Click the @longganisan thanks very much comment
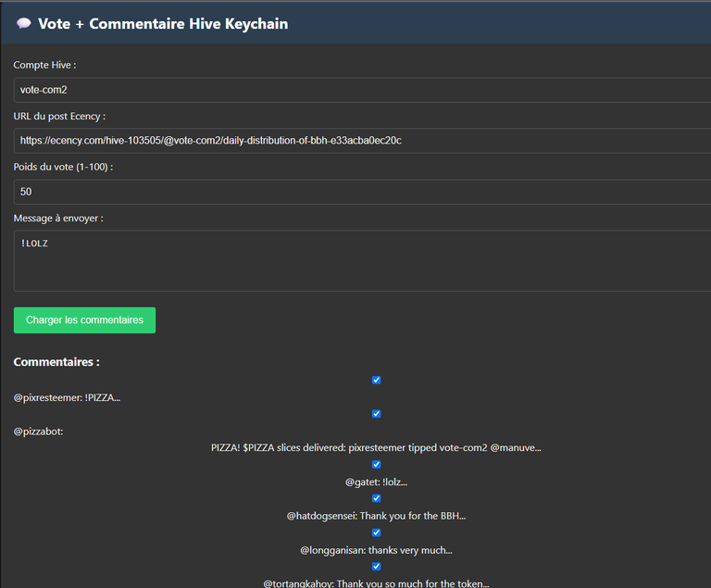 [377, 550]
